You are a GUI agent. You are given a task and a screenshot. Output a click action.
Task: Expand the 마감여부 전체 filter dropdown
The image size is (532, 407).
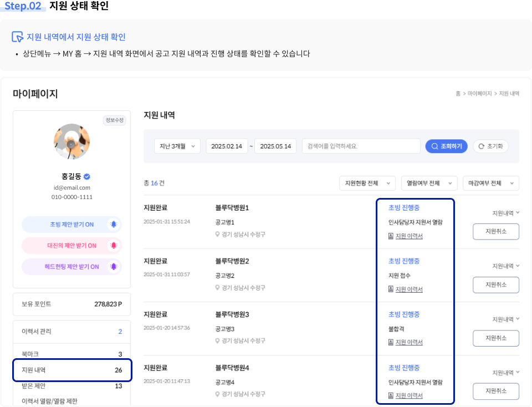pos(490,184)
